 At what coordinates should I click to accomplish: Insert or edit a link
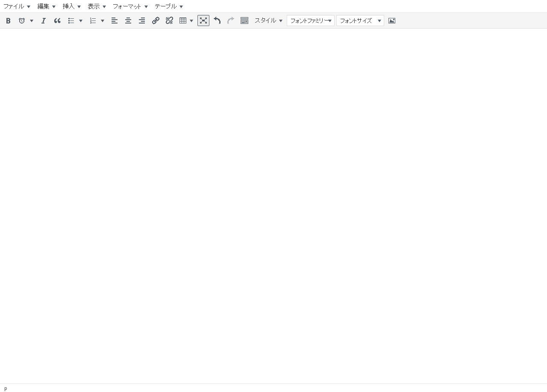coord(156,20)
